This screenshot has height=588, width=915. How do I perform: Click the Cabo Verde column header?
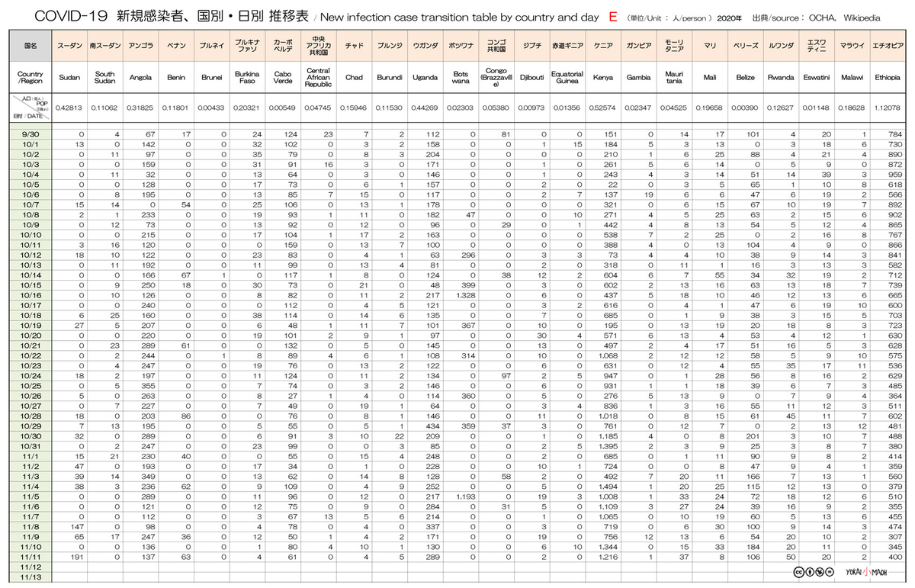[282, 78]
